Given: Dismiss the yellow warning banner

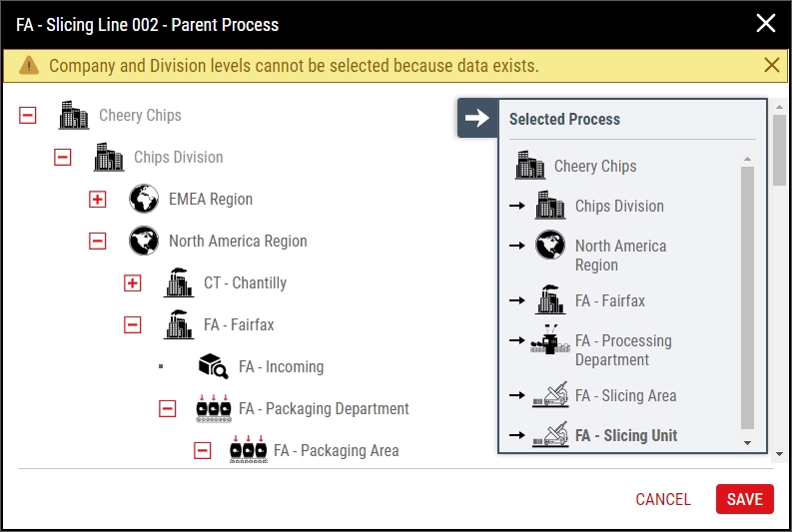Looking at the screenshot, I should tap(771, 65).
